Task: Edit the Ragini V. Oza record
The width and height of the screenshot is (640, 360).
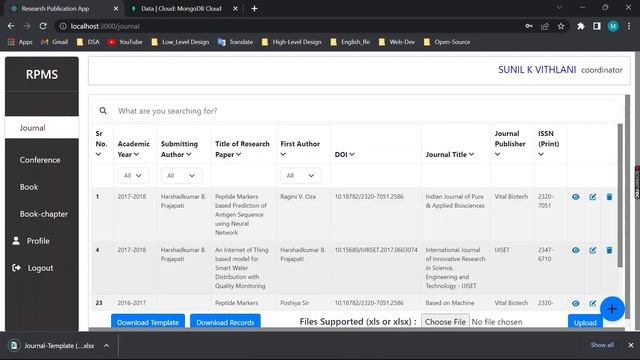Action: click(593, 197)
